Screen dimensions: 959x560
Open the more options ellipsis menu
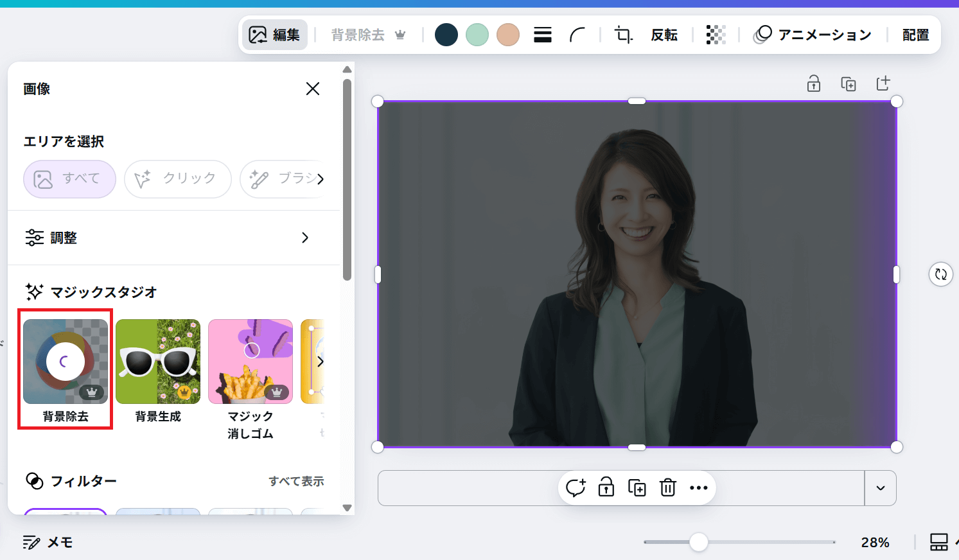tap(698, 488)
